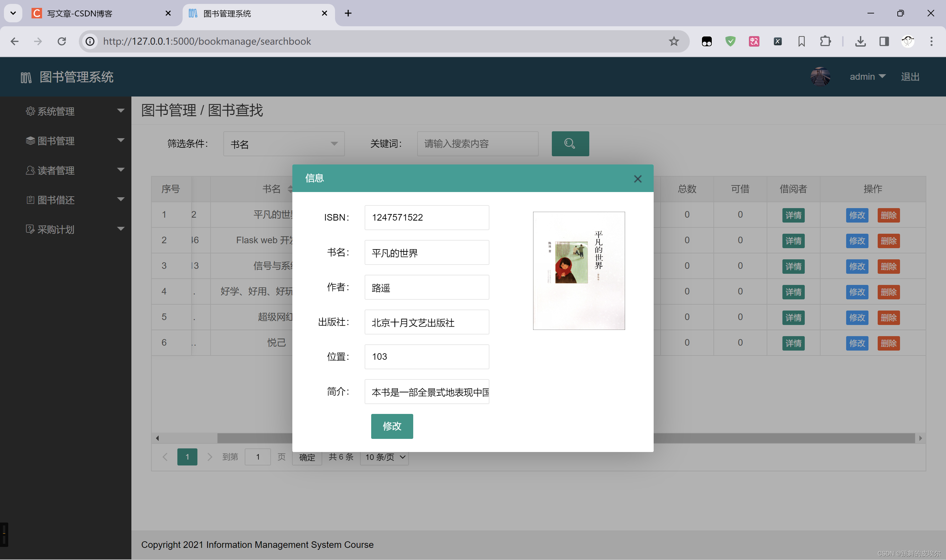The image size is (946, 560).
Task: Click the translate extension icon
Action: click(754, 41)
